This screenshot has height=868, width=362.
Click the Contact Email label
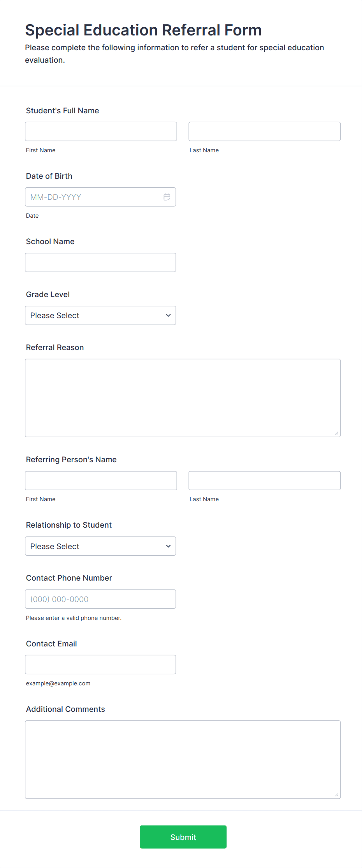coord(51,644)
